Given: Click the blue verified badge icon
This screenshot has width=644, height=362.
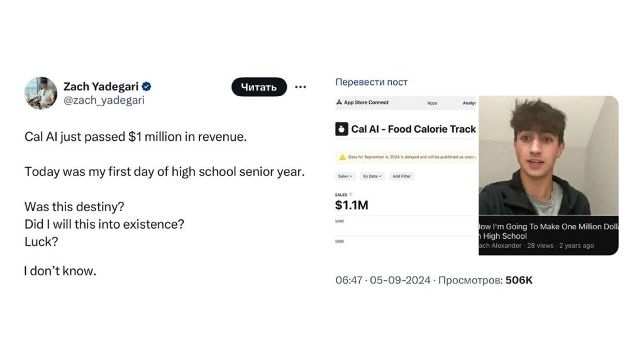Looking at the screenshot, I should [x=147, y=87].
